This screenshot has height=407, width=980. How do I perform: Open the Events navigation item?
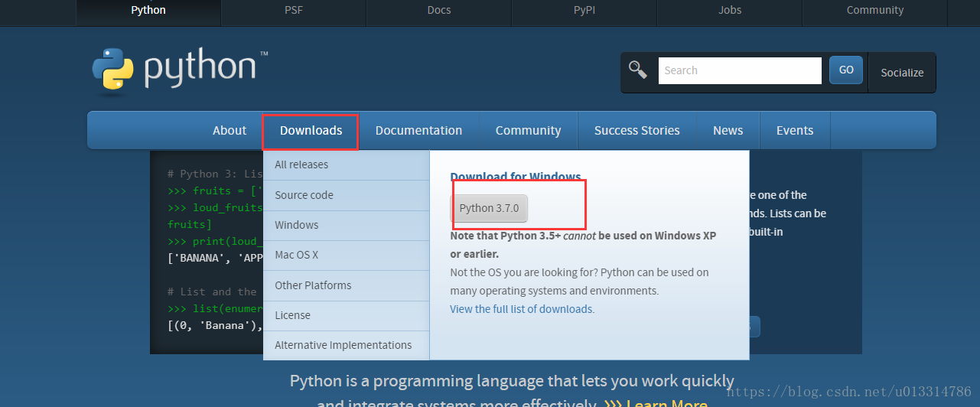(794, 131)
